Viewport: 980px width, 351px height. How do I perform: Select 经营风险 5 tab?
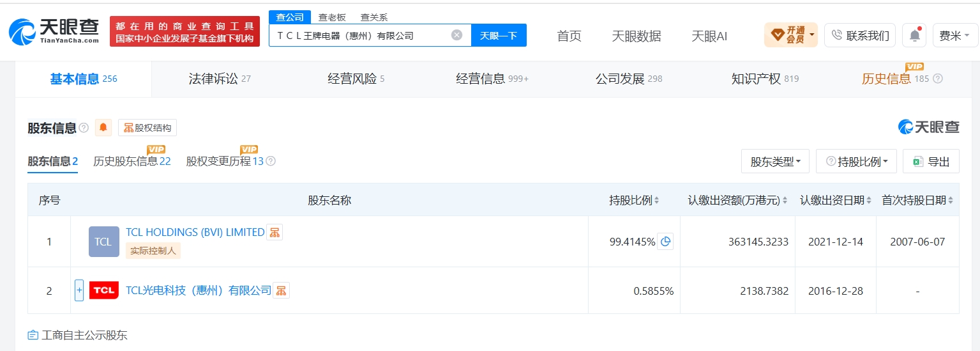pyautogui.click(x=356, y=79)
